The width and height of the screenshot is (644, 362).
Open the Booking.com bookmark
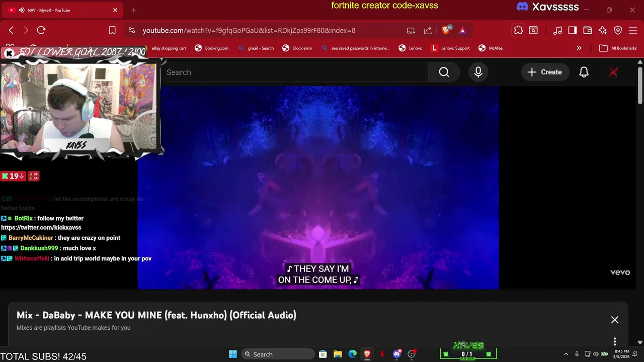coord(211,48)
